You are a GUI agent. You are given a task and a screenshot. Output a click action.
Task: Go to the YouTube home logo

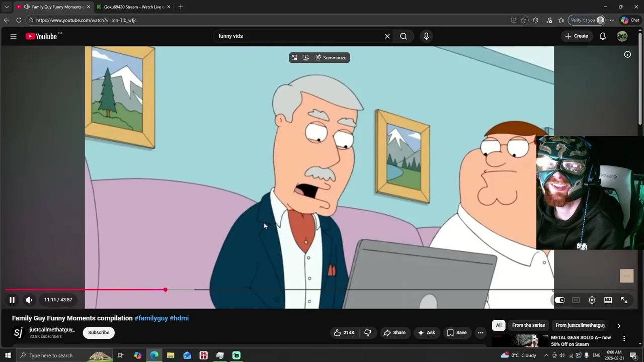[41, 36]
